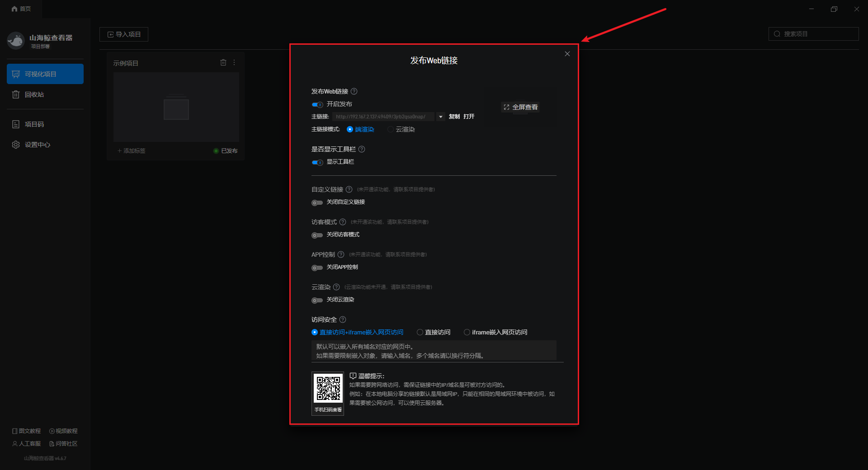Click the 导入项目 button
868x470 pixels.
pyautogui.click(x=124, y=34)
